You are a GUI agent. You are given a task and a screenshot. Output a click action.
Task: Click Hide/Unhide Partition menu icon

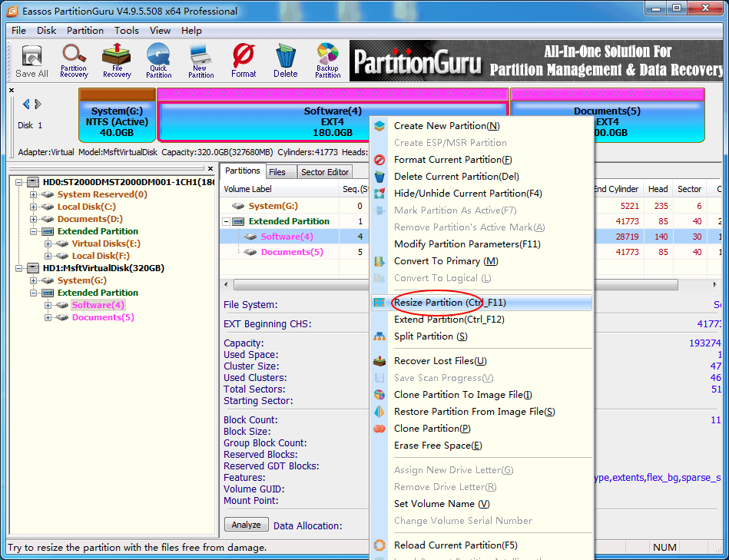(x=379, y=194)
